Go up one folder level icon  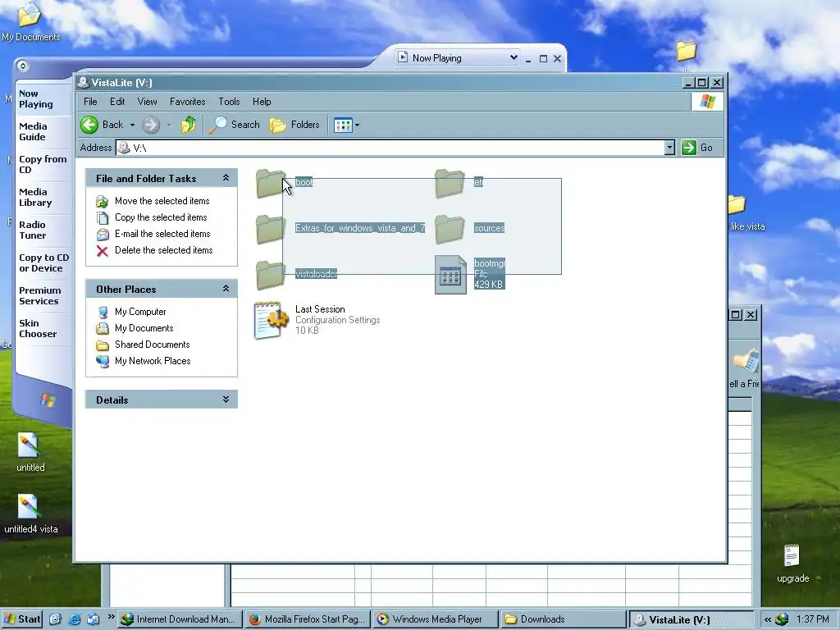pos(189,125)
